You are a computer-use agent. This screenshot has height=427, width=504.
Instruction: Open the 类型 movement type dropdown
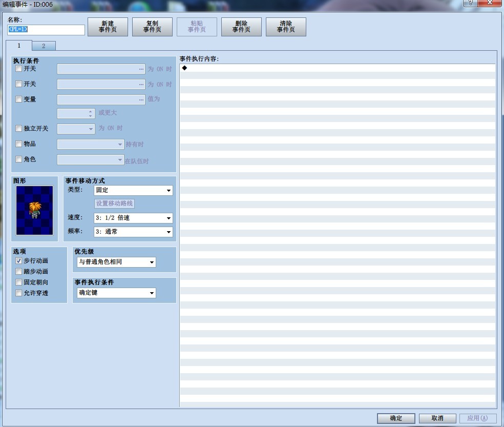pos(133,190)
